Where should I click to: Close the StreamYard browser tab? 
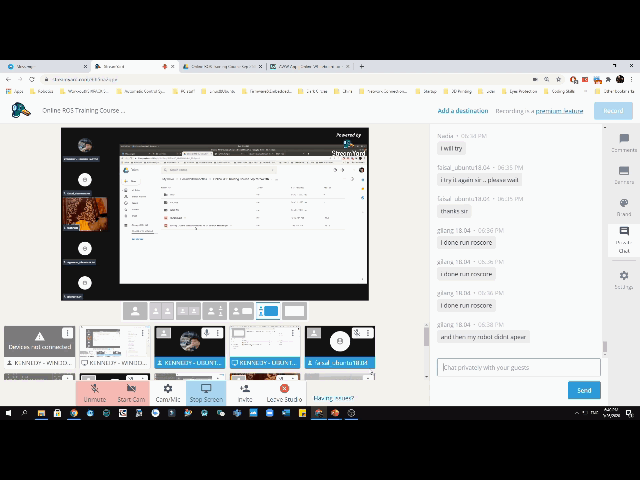[x=172, y=67]
